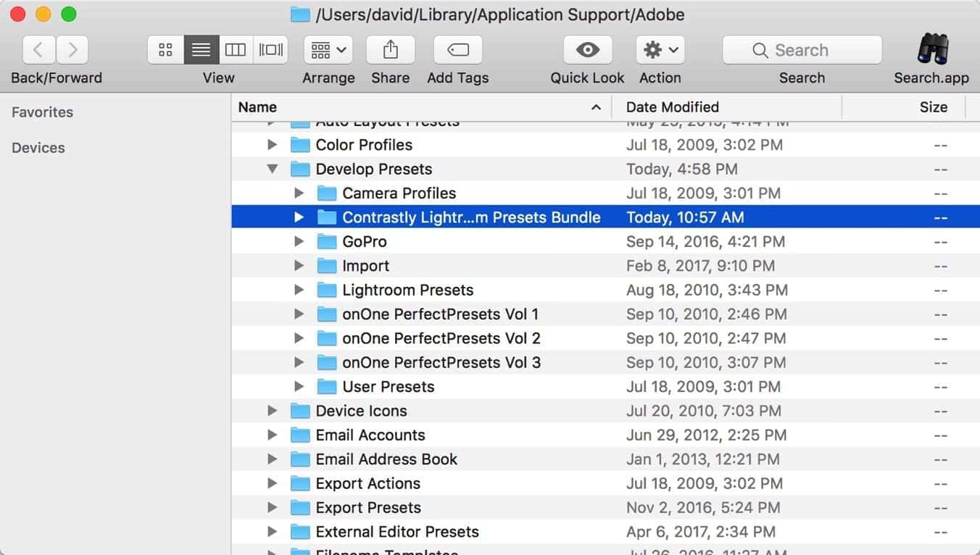Select the Camera Profiles folder icon

[x=327, y=193]
